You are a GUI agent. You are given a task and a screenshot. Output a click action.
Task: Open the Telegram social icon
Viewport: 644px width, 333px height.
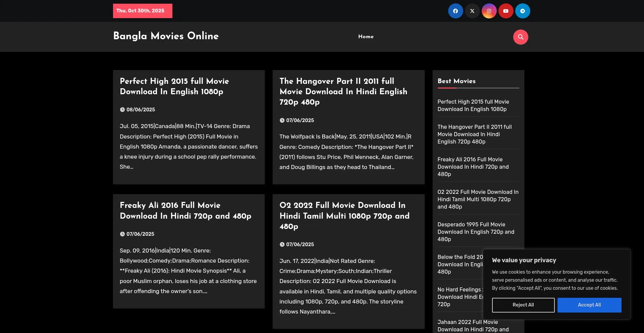[x=522, y=11]
